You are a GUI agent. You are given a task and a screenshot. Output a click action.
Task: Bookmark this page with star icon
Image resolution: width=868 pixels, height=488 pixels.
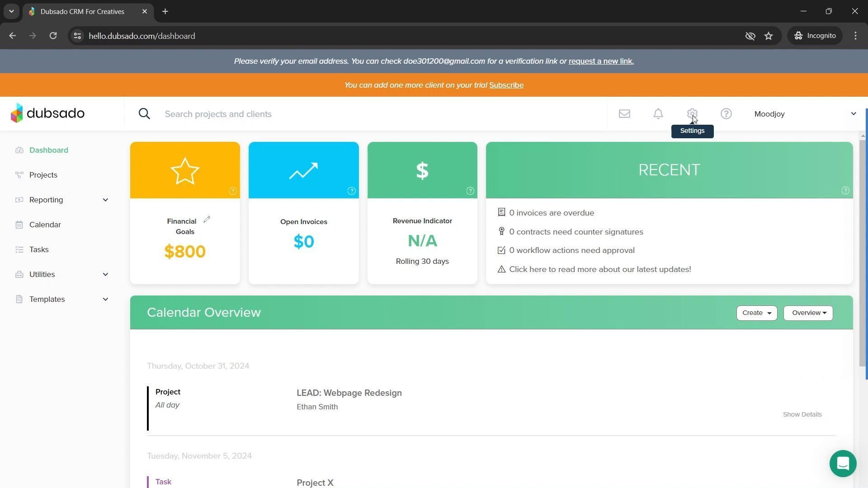769,36
